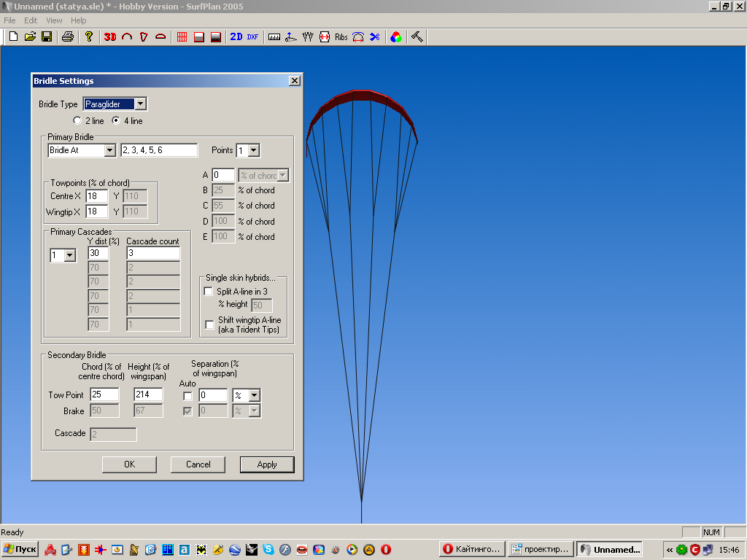Viewport: 747px width, 560px height.
Task: Open the Points dropdown
Action: click(x=253, y=151)
